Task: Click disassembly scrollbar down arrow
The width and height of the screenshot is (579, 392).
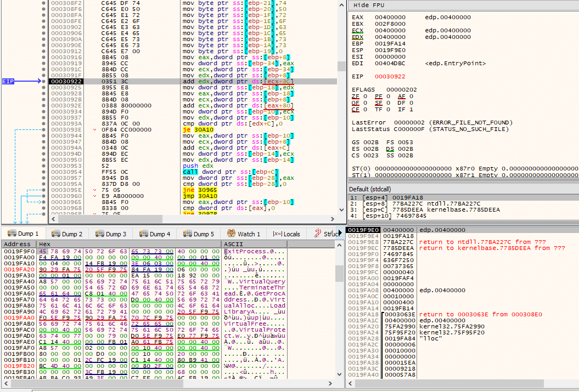Action: click(x=341, y=210)
